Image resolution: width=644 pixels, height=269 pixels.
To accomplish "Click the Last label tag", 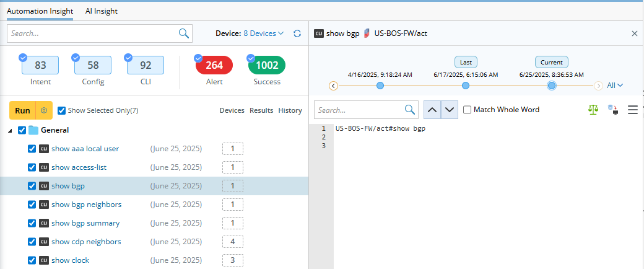I will coord(466,63).
